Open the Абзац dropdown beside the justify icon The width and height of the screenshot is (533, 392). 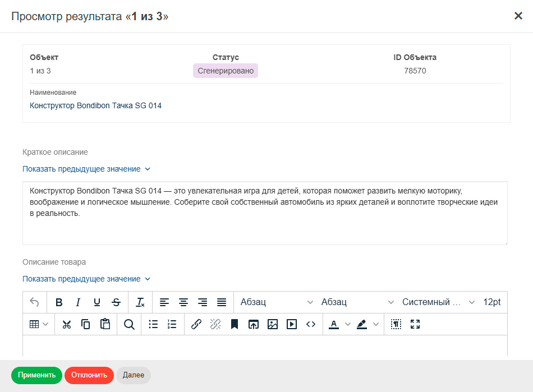point(277,302)
